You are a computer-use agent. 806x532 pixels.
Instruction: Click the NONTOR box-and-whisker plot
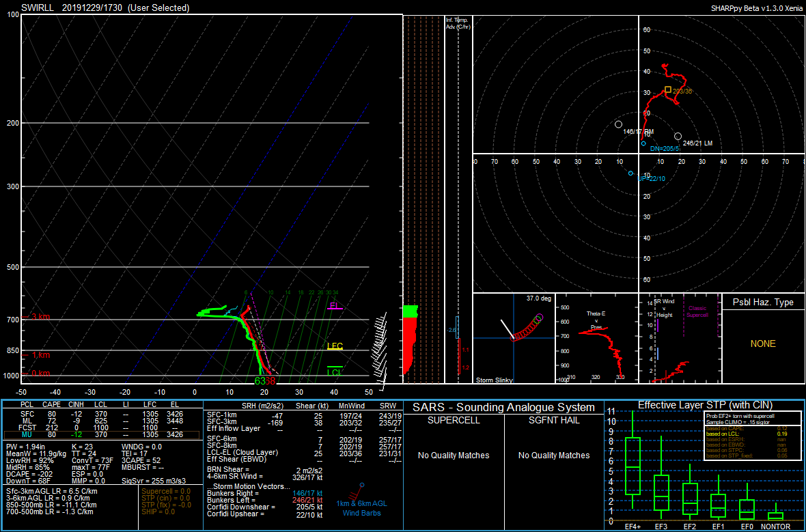coord(776,513)
